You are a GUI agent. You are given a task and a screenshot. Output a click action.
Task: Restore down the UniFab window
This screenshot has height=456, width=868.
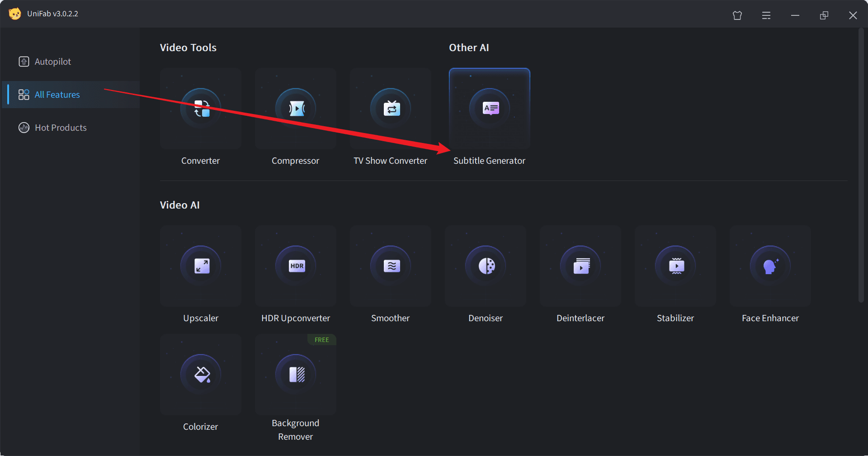pyautogui.click(x=824, y=15)
